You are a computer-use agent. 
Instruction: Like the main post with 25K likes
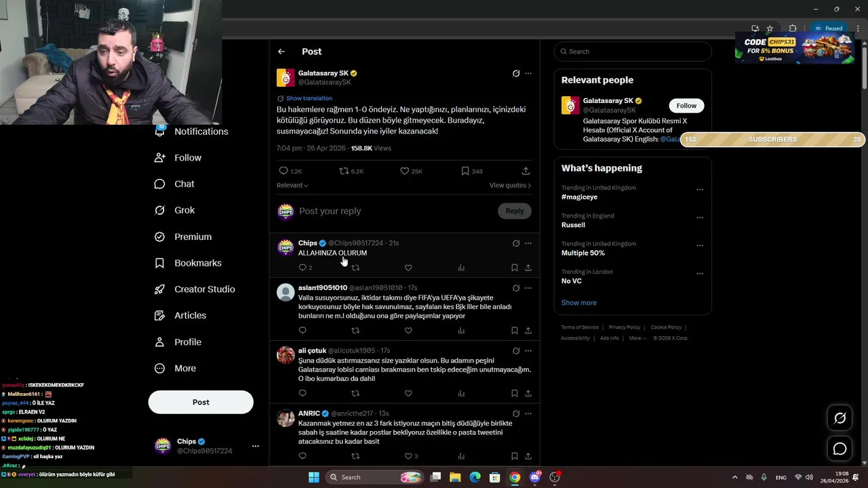pos(405,171)
